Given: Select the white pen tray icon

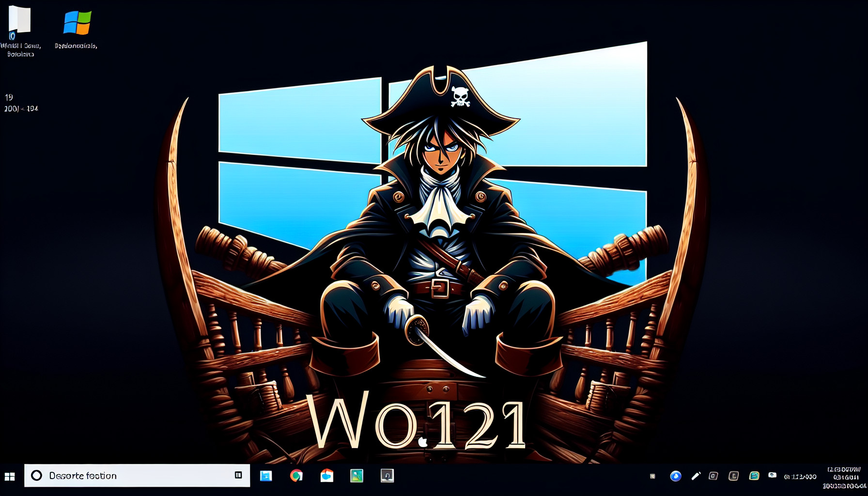Looking at the screenshot, I should 696,476.
